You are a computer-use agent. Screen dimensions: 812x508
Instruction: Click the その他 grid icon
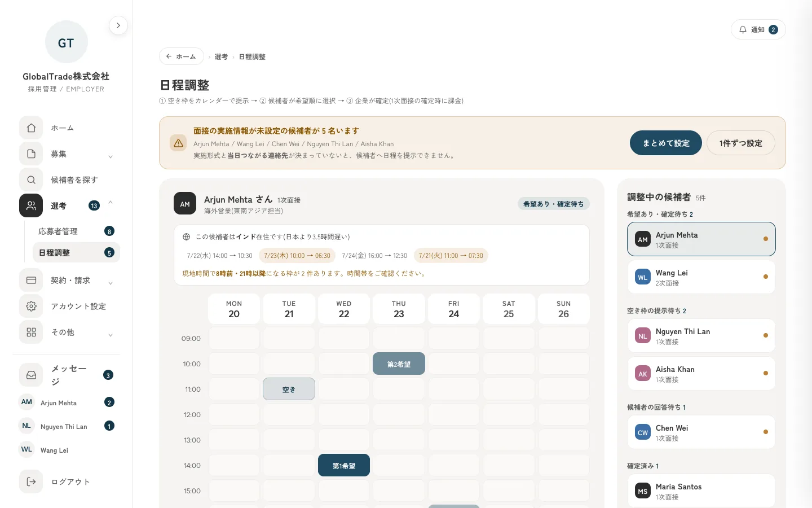tap(31, 332)
